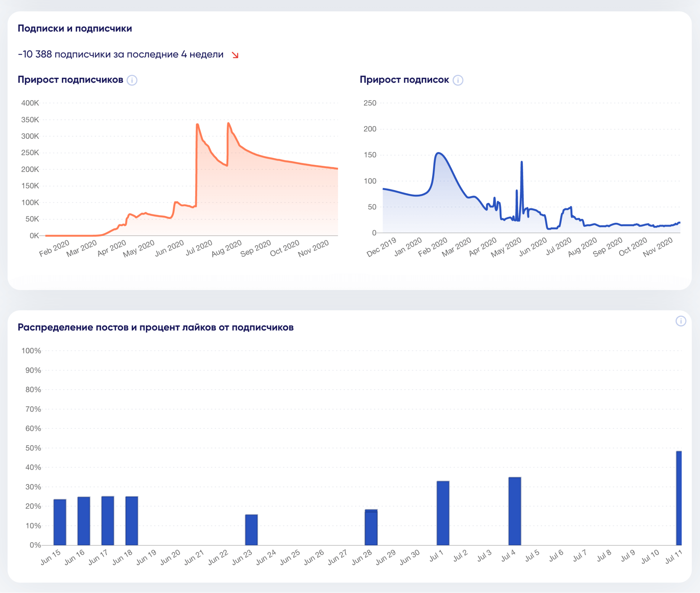This screenshot has height=593, width=700.
Task: Click the Jun 16 bar
Action: pyautogui.click(x=84, y=521)
